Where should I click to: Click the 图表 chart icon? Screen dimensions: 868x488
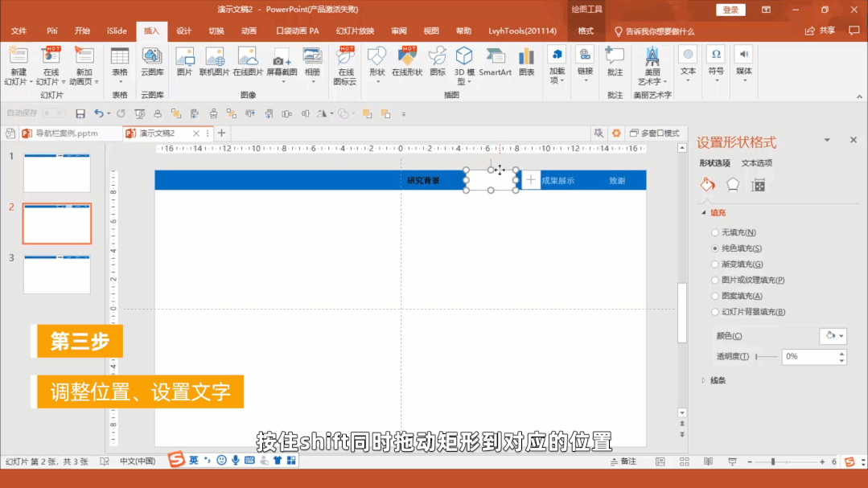526,58
